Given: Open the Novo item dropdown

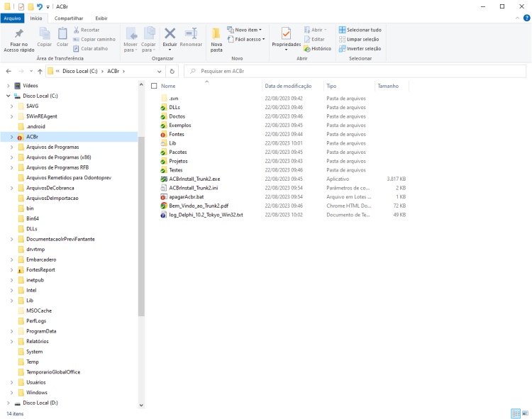Looking at the screenshot, I should tap(244, 30).
